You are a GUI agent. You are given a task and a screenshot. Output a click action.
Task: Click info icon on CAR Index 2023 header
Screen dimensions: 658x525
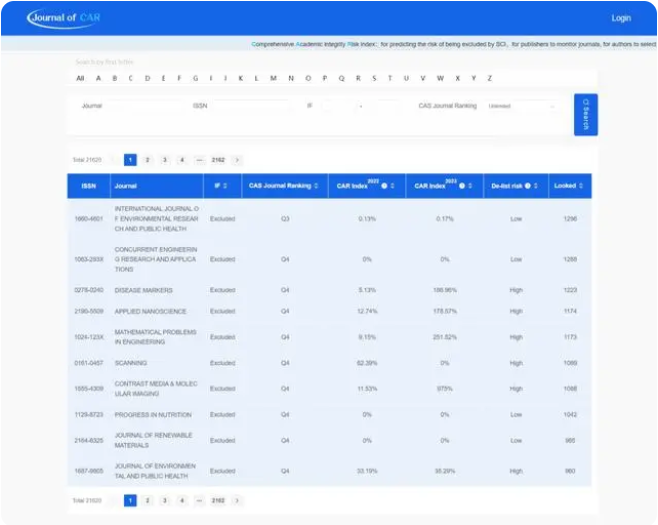click(462, 186)
